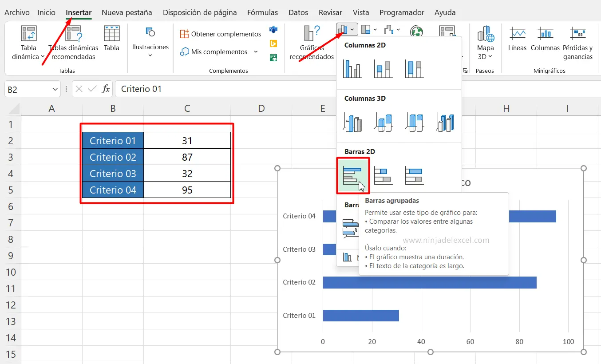The height and width of the screenshot is (364, 601).
Task: Click the cancel X in formula bar
Action: point(79,89)
